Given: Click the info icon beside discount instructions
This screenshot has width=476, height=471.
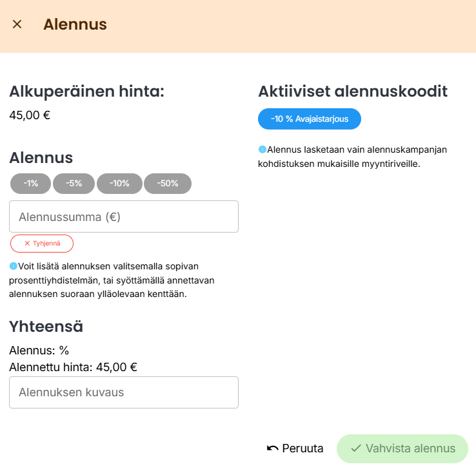Looking at the screenshot, I should click(13, 266).
